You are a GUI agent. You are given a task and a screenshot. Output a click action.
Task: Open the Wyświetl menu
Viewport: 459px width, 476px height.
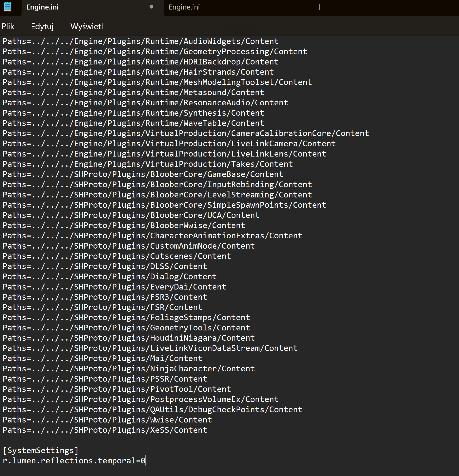[x=87, y=26]
